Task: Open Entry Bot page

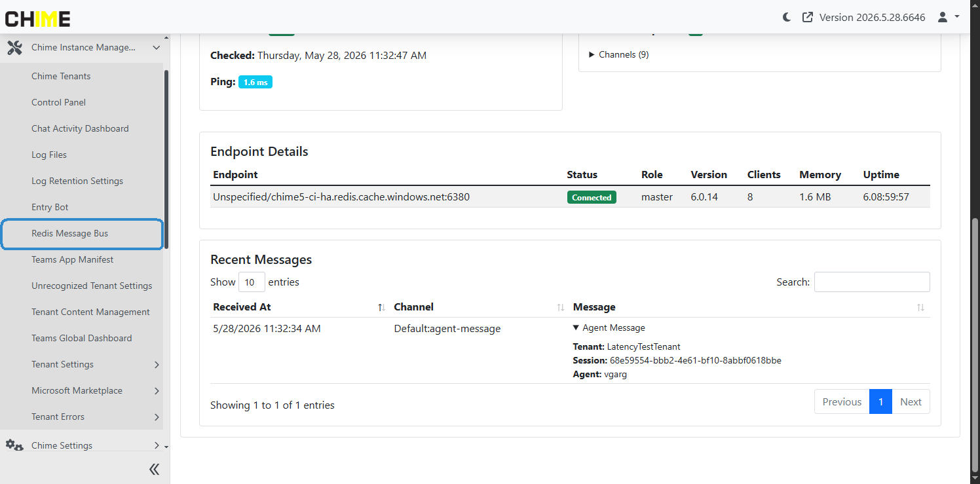Action: 50,207
